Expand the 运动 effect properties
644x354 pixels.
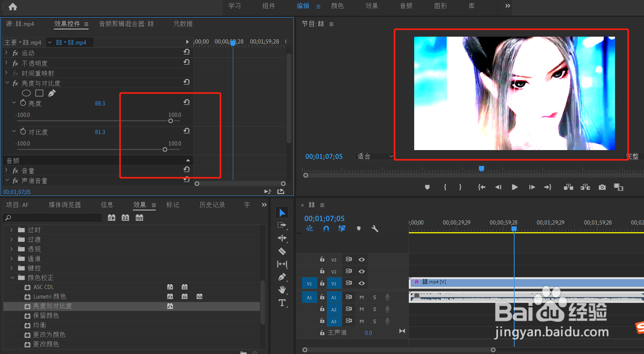point(6,52)
